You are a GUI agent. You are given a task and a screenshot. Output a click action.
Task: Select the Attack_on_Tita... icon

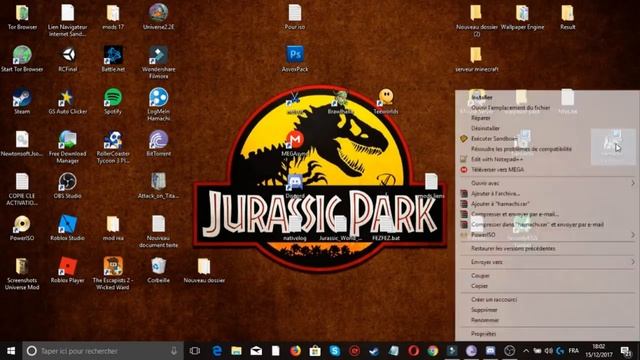point(158,186)
